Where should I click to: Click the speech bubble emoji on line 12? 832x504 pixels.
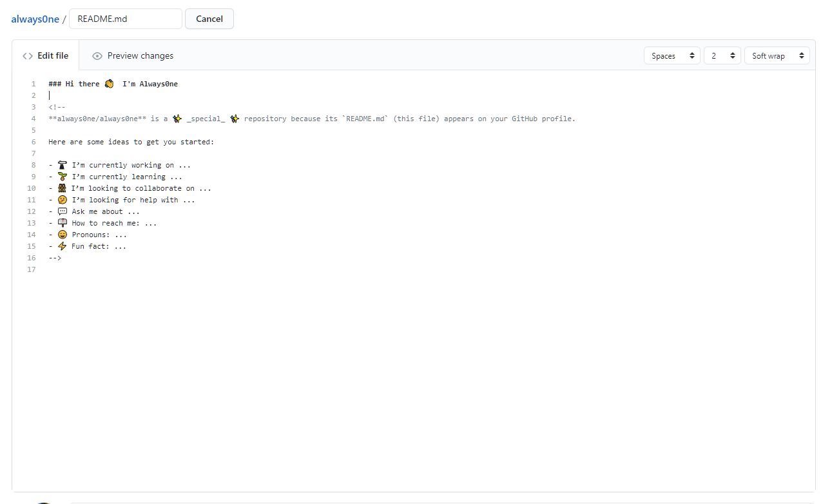[x=63, y=211]
